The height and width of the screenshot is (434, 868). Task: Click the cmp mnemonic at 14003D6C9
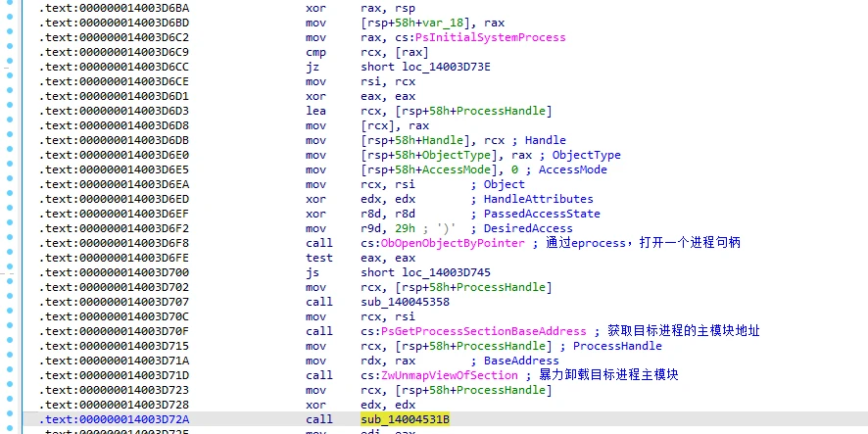(315, 53)
